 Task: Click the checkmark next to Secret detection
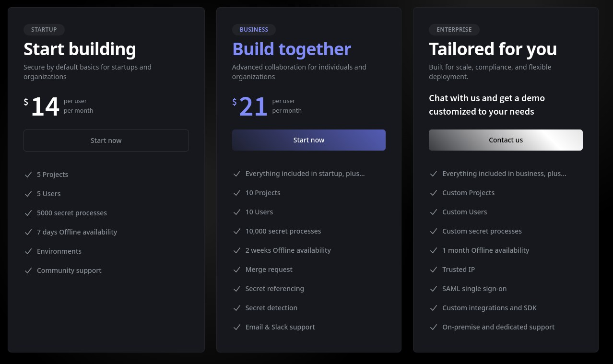pyautogui.click(x=236, y=308)
